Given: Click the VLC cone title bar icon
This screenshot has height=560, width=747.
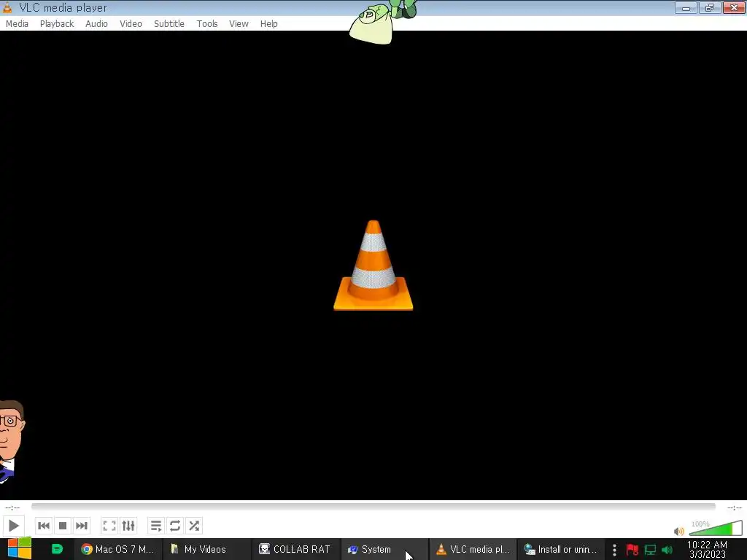Looking at the screenshot, I should [7, 7].
